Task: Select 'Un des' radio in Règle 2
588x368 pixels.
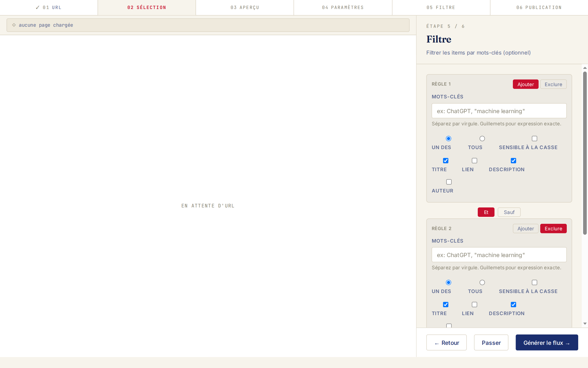Action: (448, 282)
